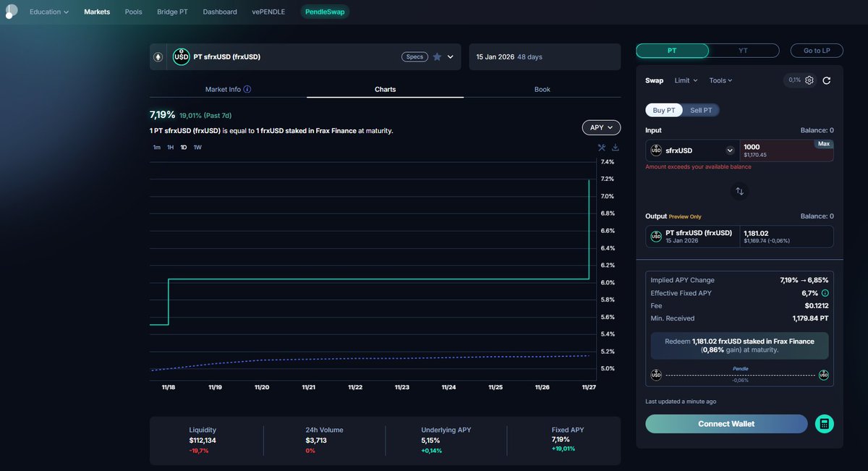Open the Markets menu item

[x=96, y=11]
